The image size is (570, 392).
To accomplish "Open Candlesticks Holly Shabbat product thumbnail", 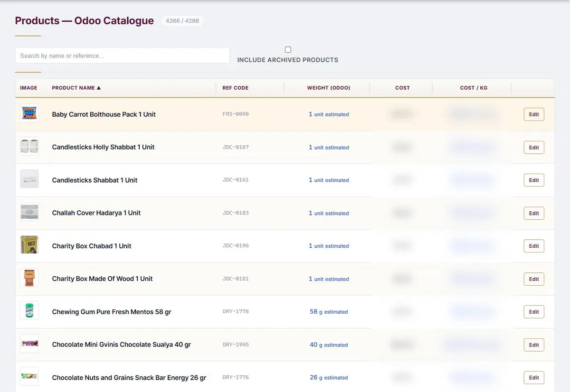I will (x=29, y=147).
